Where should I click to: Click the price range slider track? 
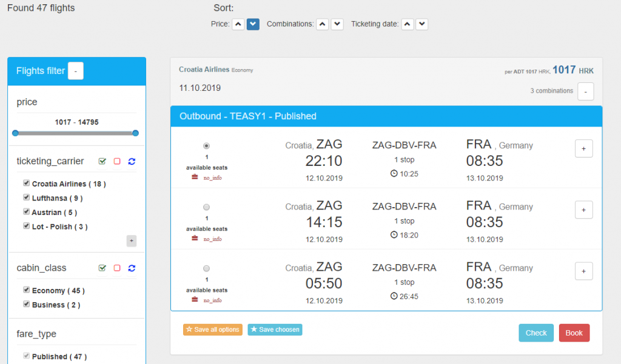click(75, 133)
